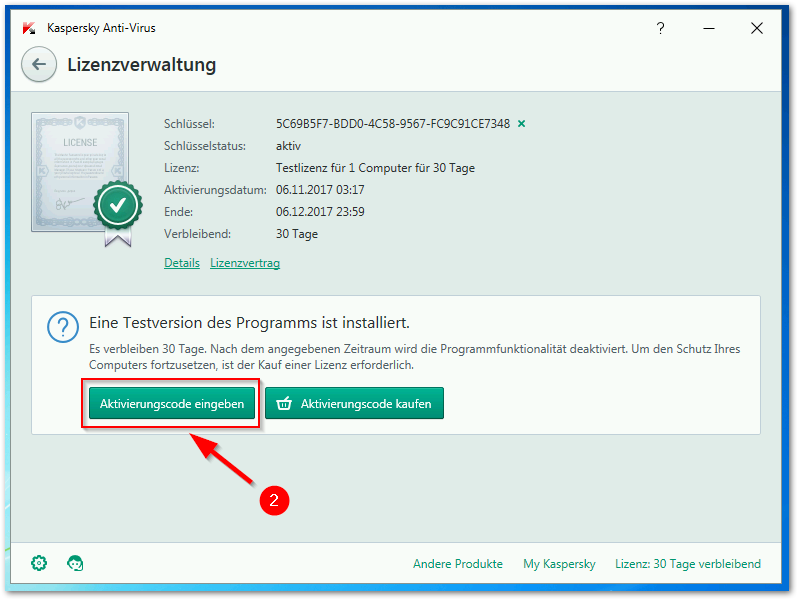Click the 'Es verbleiben 30 Tage' paragraph

[x=414, y=357]
